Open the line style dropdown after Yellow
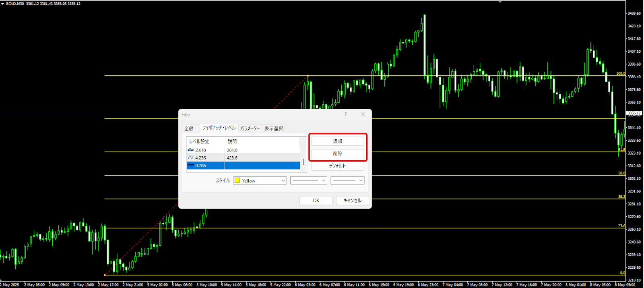The height and width of the screenshot is (288, 644). (309, 180)
